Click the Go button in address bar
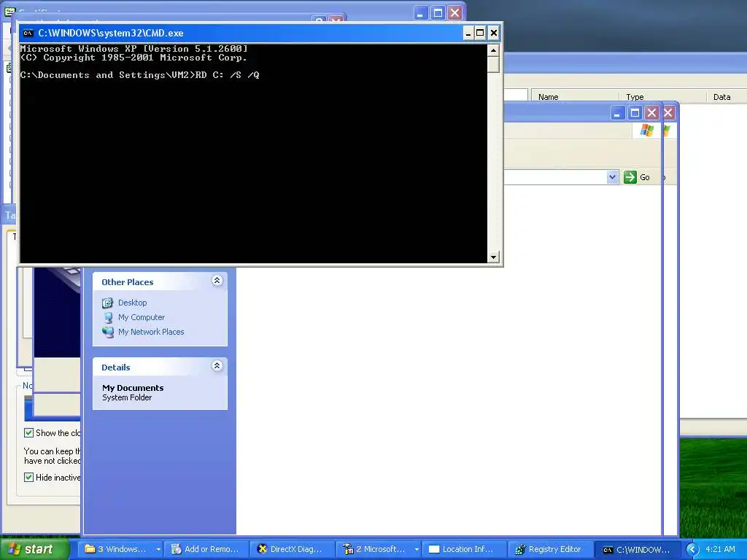This screenshot has width=747, height=560. click(637, 177)
